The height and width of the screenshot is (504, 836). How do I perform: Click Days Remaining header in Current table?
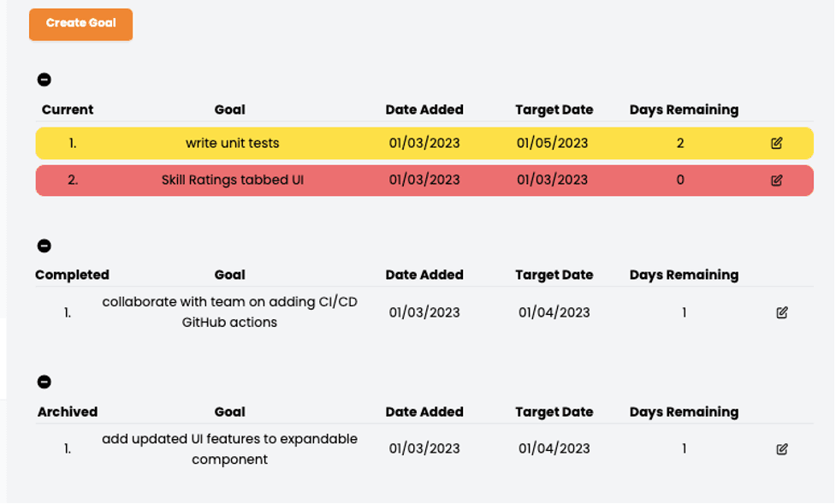pos(684,110)
